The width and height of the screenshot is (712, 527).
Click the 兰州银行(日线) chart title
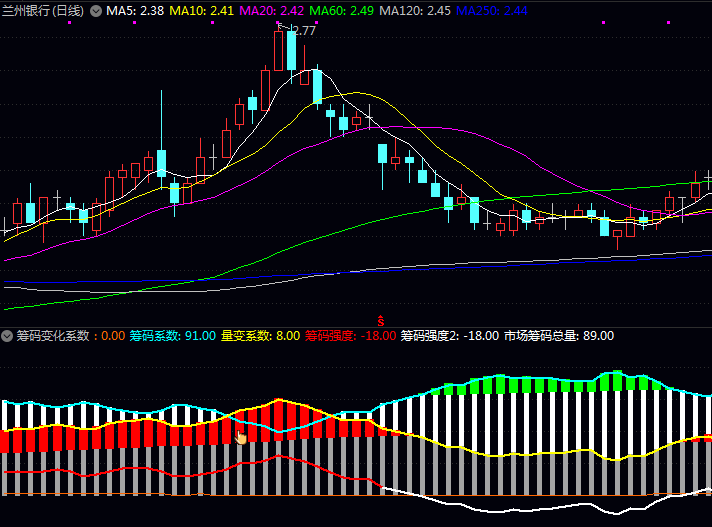[44, 10]
